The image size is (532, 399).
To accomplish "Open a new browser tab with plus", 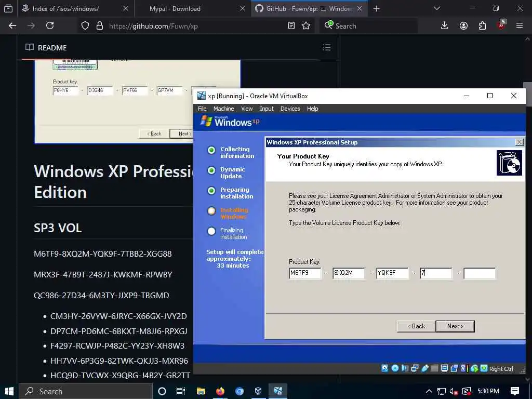I will [x=376, y=9].
